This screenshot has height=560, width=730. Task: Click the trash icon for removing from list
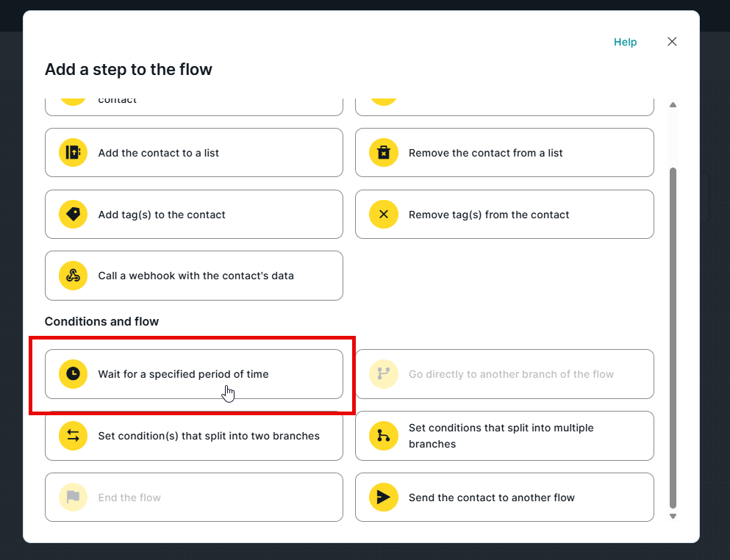(383, 153)
